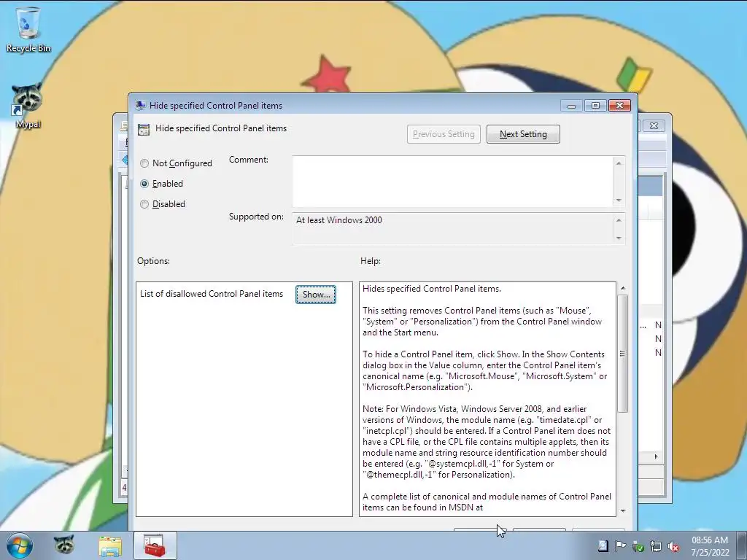Click inside the Comment text box
The height and width of the screenshot is (560, 747).
[x=452, y=182]
